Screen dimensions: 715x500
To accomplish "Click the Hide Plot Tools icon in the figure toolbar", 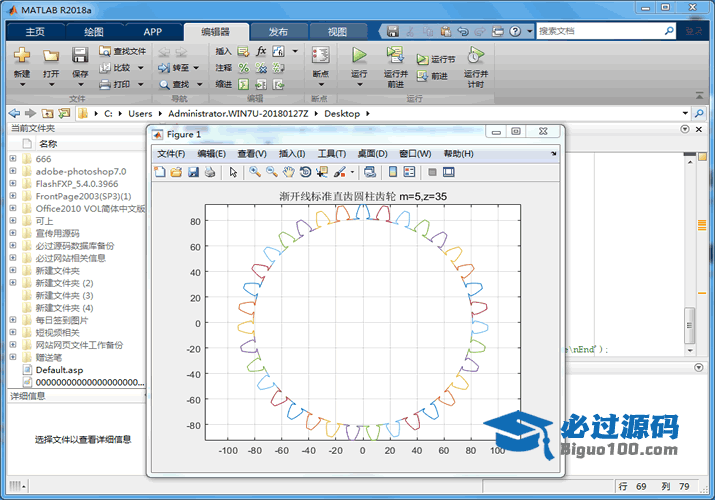I will [432, 172].
